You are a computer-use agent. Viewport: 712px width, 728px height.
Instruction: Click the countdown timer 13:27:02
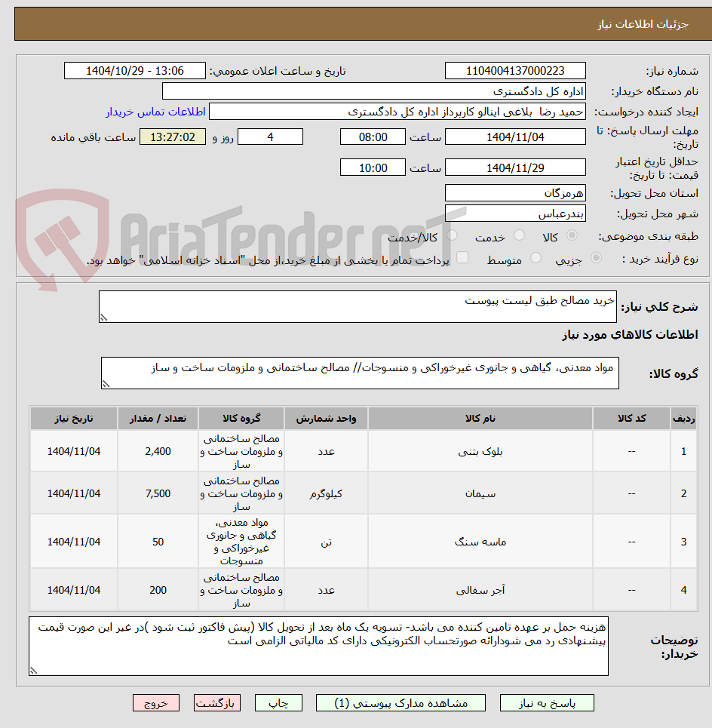coord(173,137)
